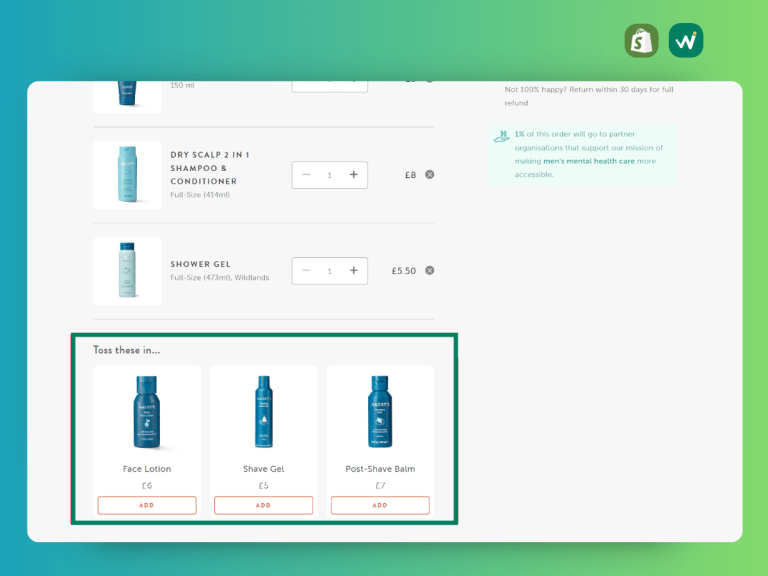Screen dimensions: 768x576
Task: Open the Face Lotion product image
Action: click(x=147, y=412)
